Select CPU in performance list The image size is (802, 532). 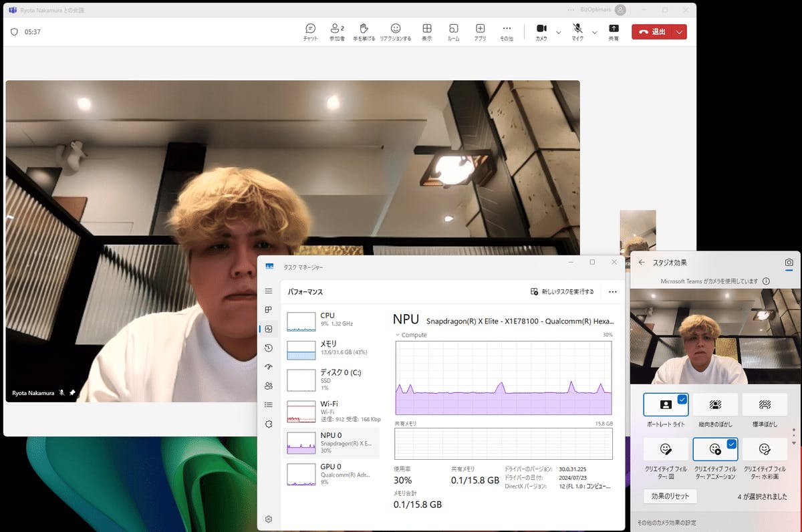pos(332,321)
